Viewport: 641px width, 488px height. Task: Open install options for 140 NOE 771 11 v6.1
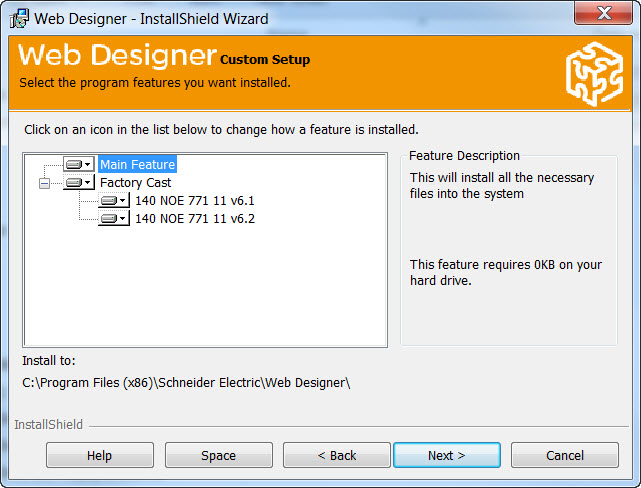(x=114, y=201)
